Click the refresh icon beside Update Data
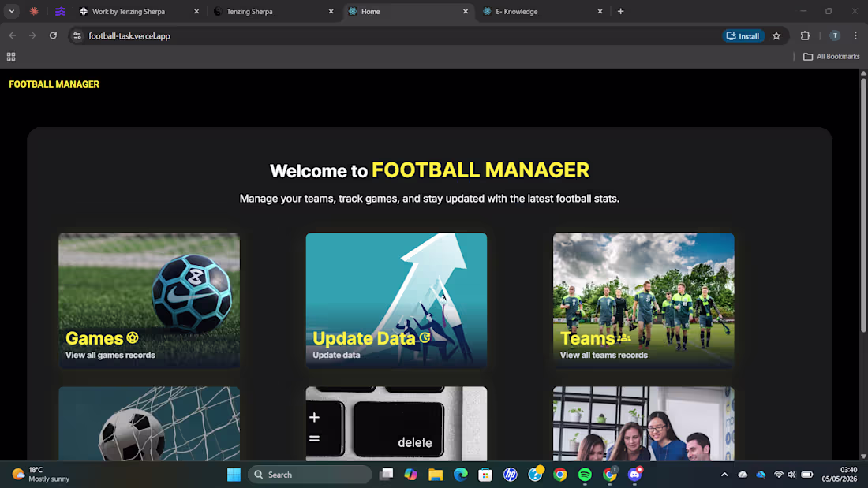 [x=425, y=337]
